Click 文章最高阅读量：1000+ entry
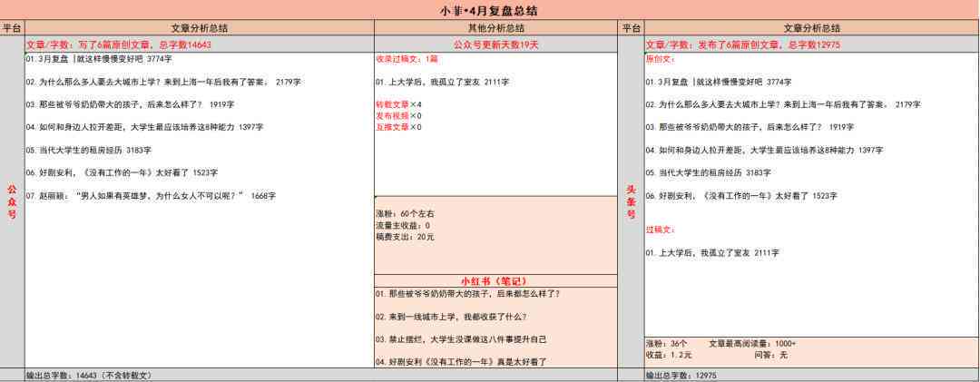980x382 pixels. click(x=752, y=344)
